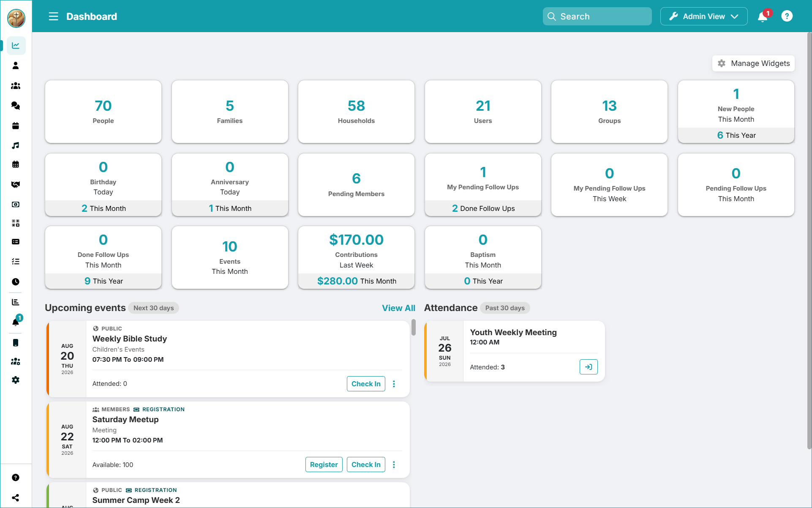812x508 pixels.
Task: Open the notifications bell in header
Action: coord(763,16)
